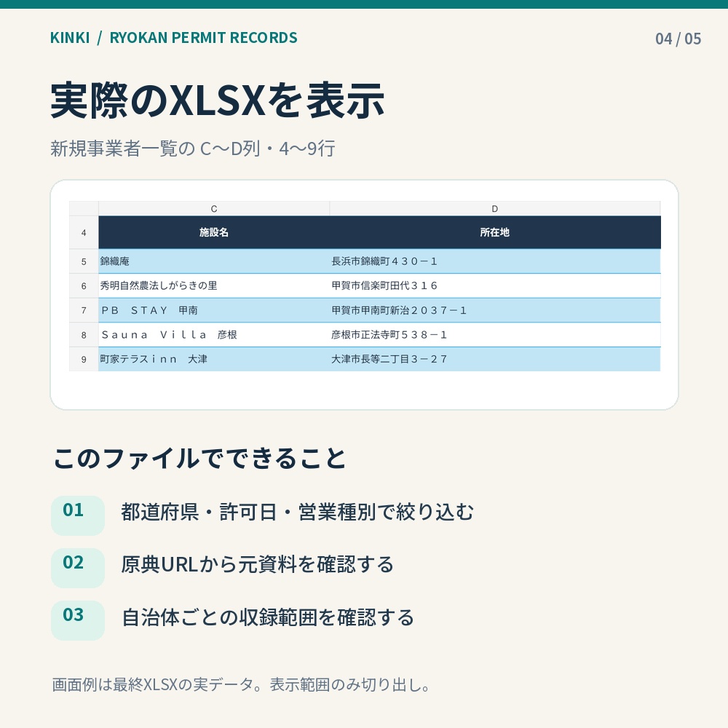
Task: Click the title 実際のXLSXを表示
Action: click(217, 100)
